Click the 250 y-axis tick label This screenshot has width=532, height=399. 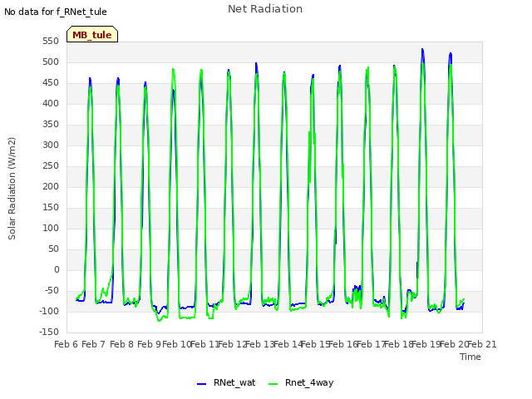coord(51,166)
